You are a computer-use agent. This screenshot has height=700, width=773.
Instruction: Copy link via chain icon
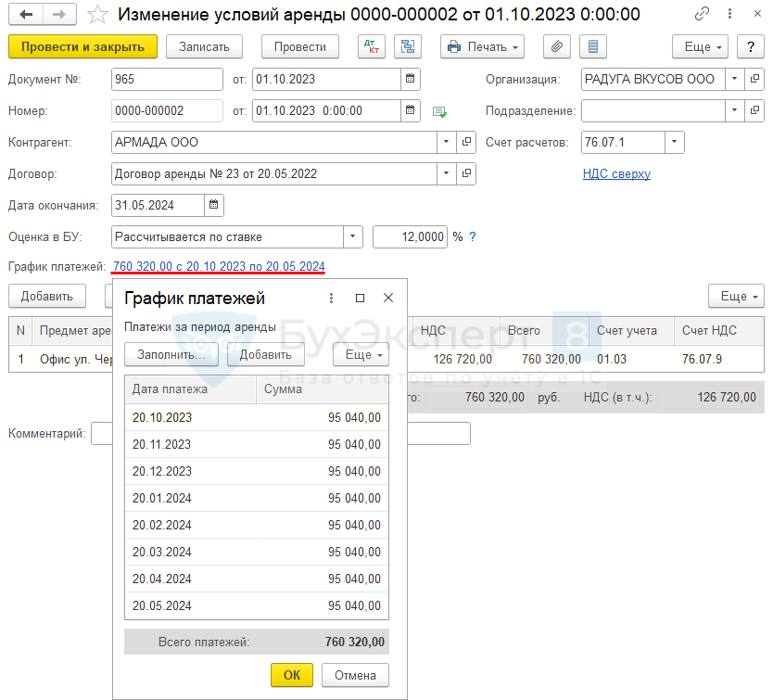click(x=703, y=14)
